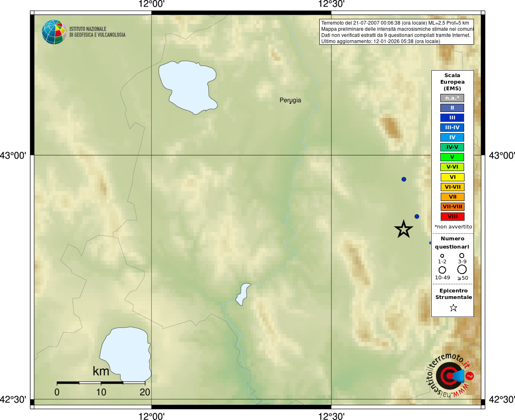Select the III-IV intensity legend swatch
The width and height of the screenshot is (515, 420).
(x=452, y=128)
